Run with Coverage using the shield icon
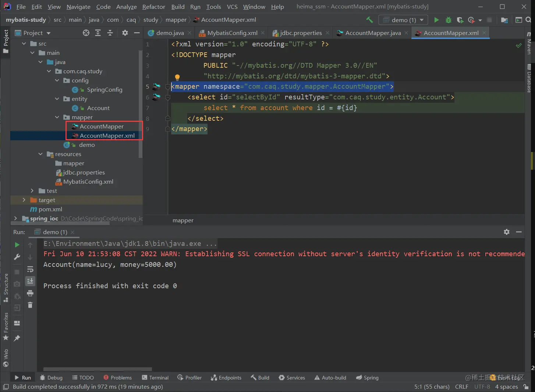 (460, 20)
